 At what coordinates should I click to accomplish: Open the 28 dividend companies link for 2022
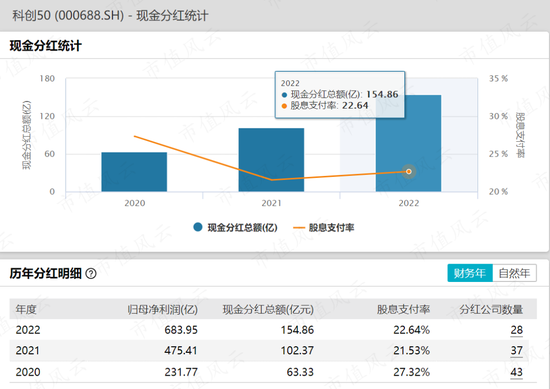click(x=516, y=330)
